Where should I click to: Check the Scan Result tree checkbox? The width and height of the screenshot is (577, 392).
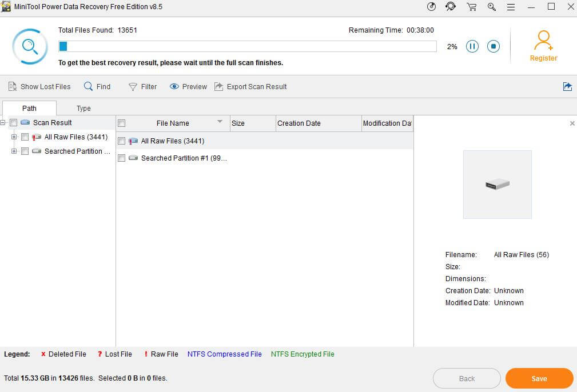pos(14,123)
